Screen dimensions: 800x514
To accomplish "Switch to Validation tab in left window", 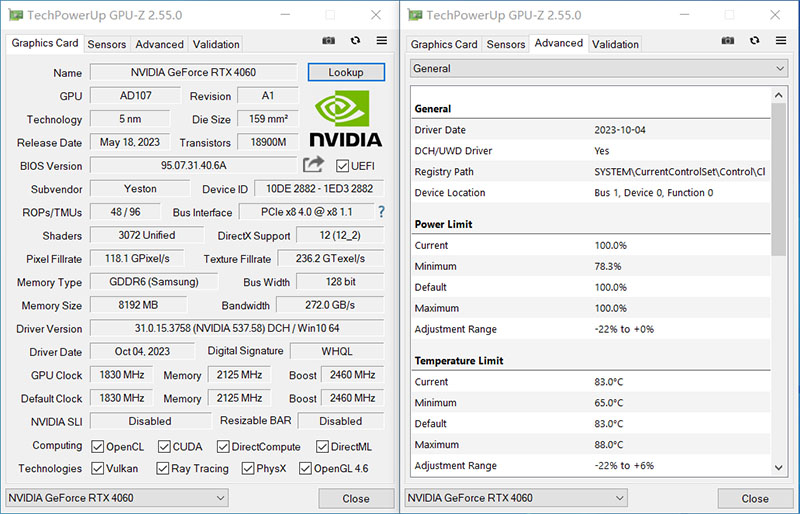I will pyautogui.click(x=216, y=44).
